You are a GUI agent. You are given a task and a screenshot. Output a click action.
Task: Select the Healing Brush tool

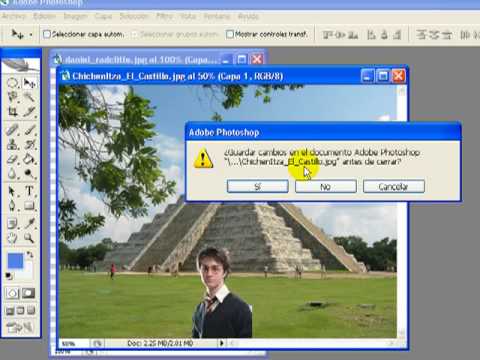point(12,130)
